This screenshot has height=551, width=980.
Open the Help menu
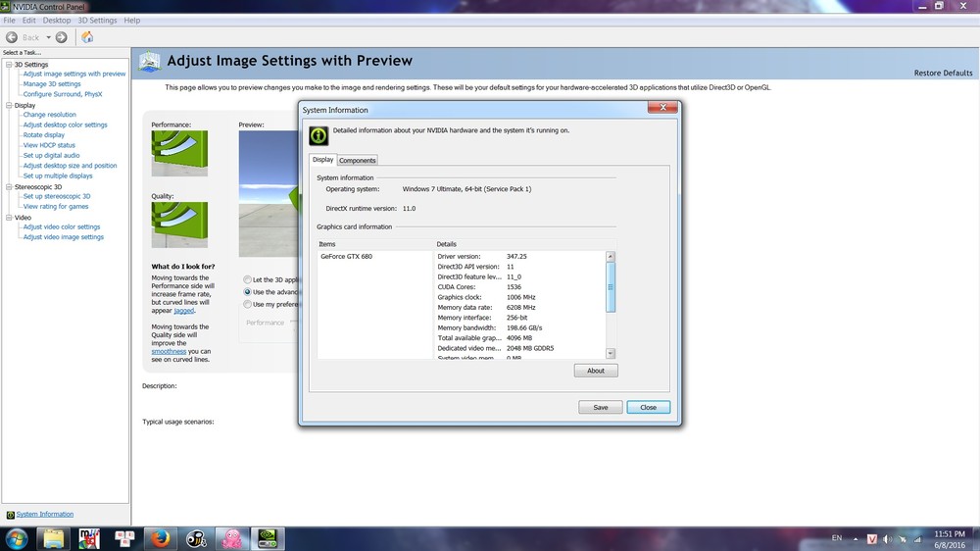pos(132,20)
